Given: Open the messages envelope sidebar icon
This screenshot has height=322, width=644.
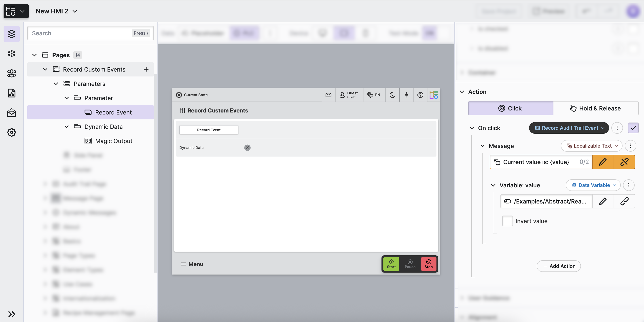Looking at the screenshot, I should tap(11, 113).
